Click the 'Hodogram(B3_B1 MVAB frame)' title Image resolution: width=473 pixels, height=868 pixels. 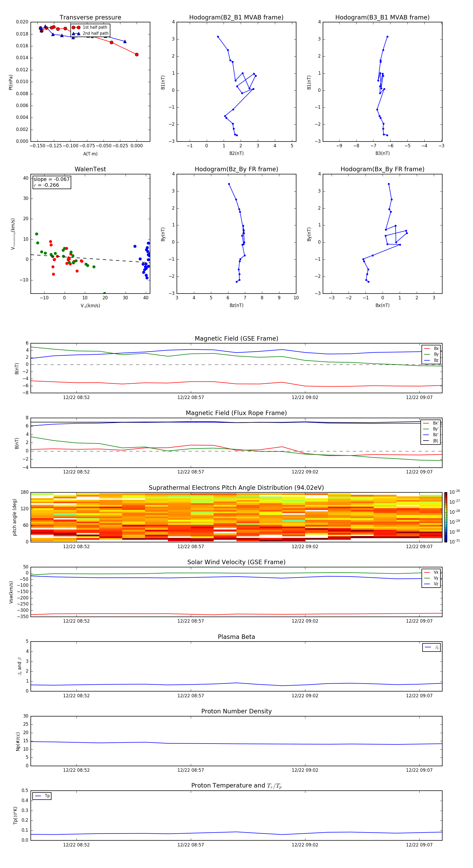tap(382, 18)
